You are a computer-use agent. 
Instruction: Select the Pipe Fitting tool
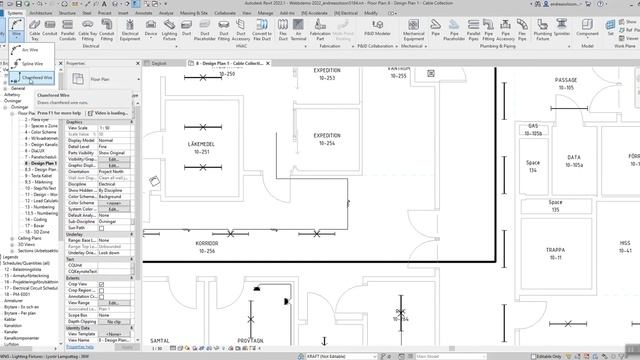488,30
